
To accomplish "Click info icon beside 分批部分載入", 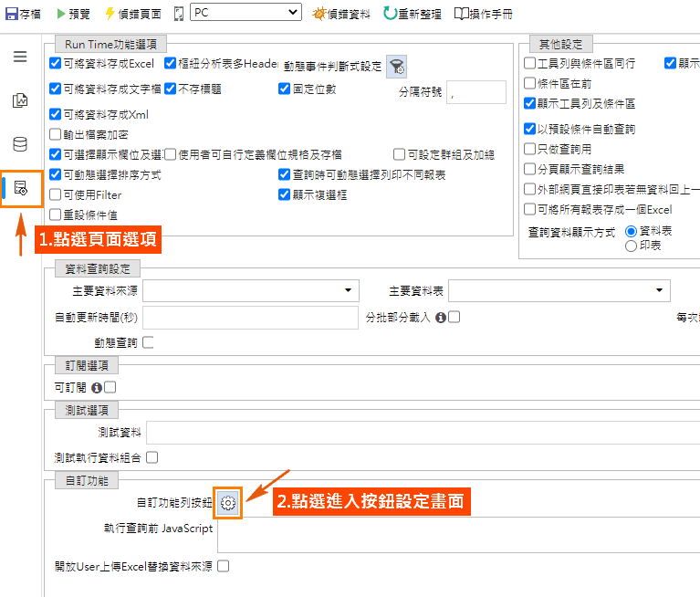I will pos(441,318).
